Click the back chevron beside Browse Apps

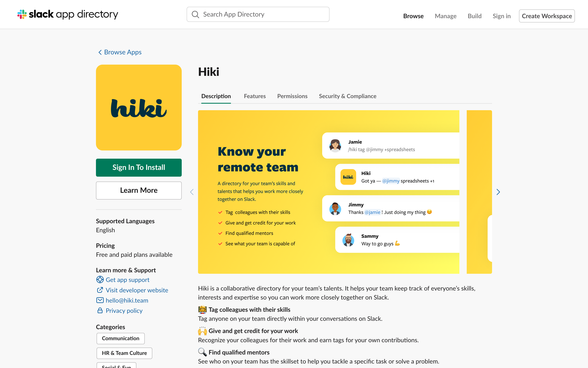tap(100, 52)
